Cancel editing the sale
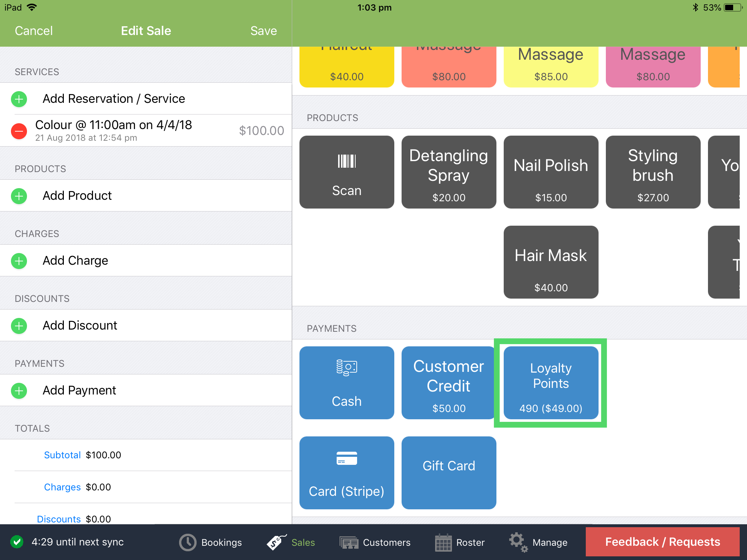Screen dimensions: 747x560 [34, 31]
